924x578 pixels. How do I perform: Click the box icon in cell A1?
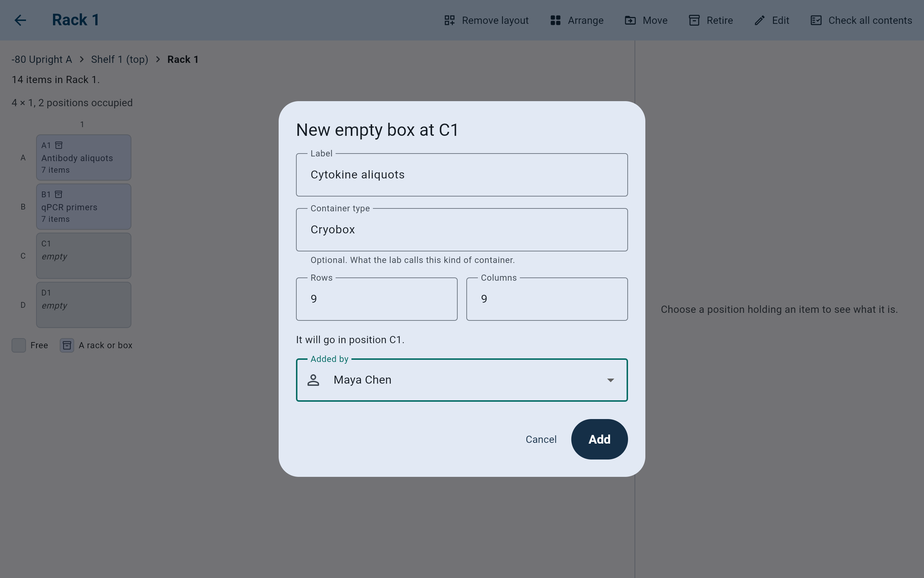(x=59, y=145)
